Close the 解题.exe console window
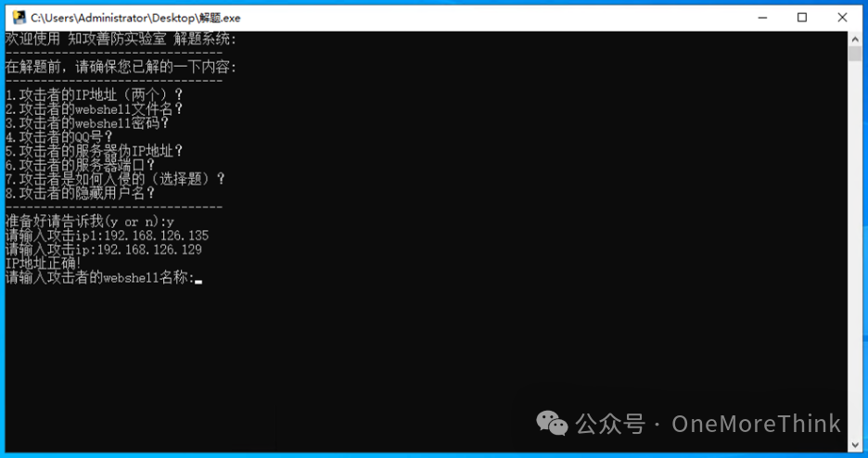The height and width of the screenshot is (458, 868). pyautogui.click(x=842, y=18)
